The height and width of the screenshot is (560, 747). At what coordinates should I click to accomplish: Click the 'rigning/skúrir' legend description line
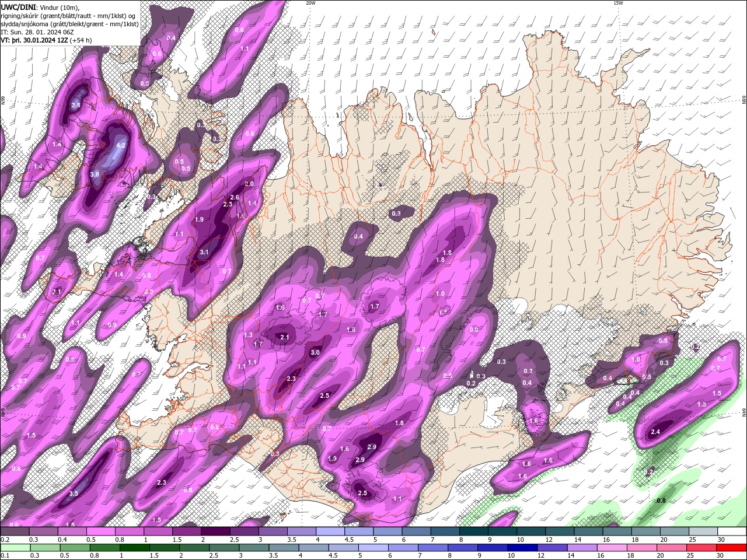click(x=69, y=16)
